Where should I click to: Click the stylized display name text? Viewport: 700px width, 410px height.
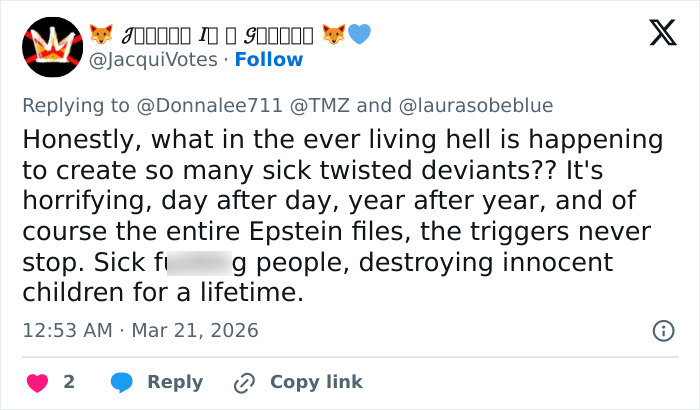pos(216,34)
